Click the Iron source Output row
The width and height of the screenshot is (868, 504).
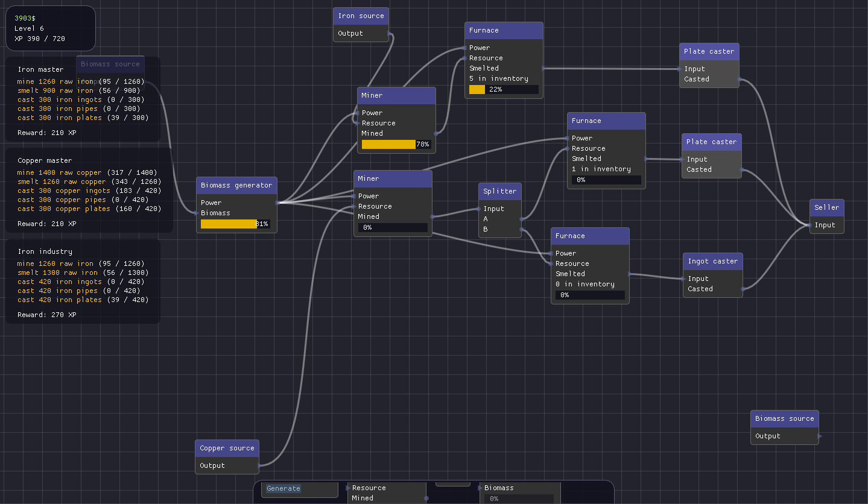coord(361,33)
